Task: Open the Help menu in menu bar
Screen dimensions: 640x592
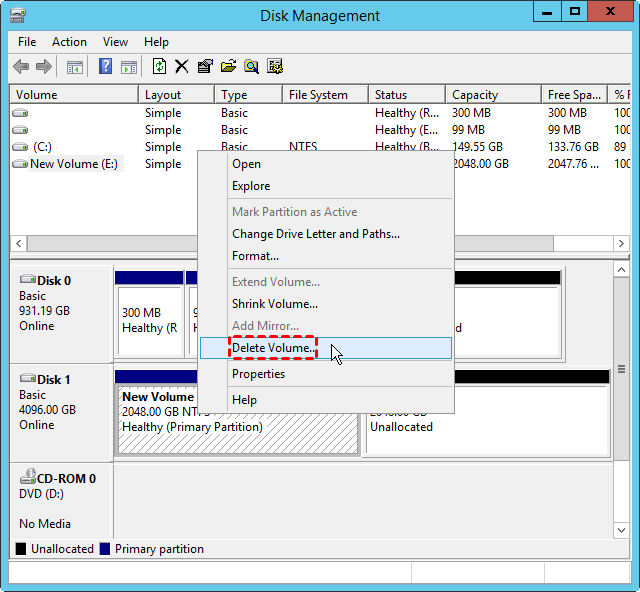Action: [x=156, y=42]
